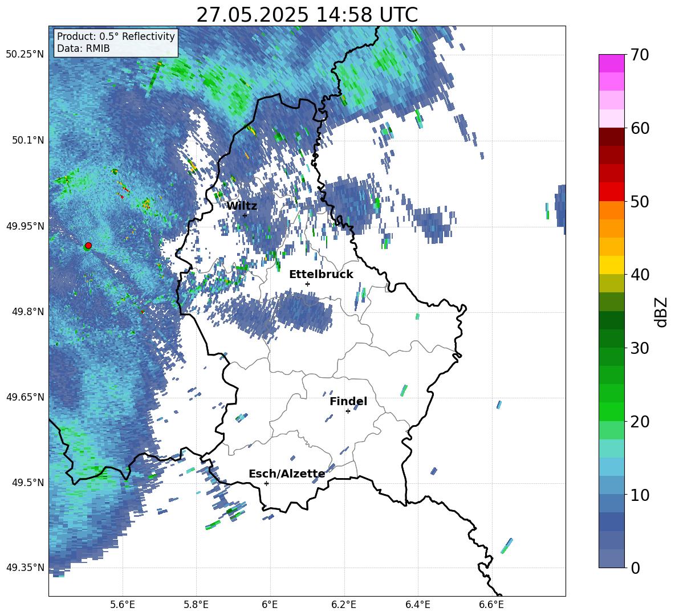Click the colorbar tick label 60

[x=640, y=128]
